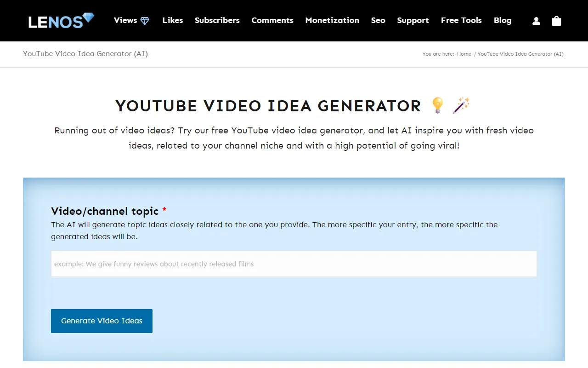
Task: Open the Free Tools menu
Action: [461, 20]
